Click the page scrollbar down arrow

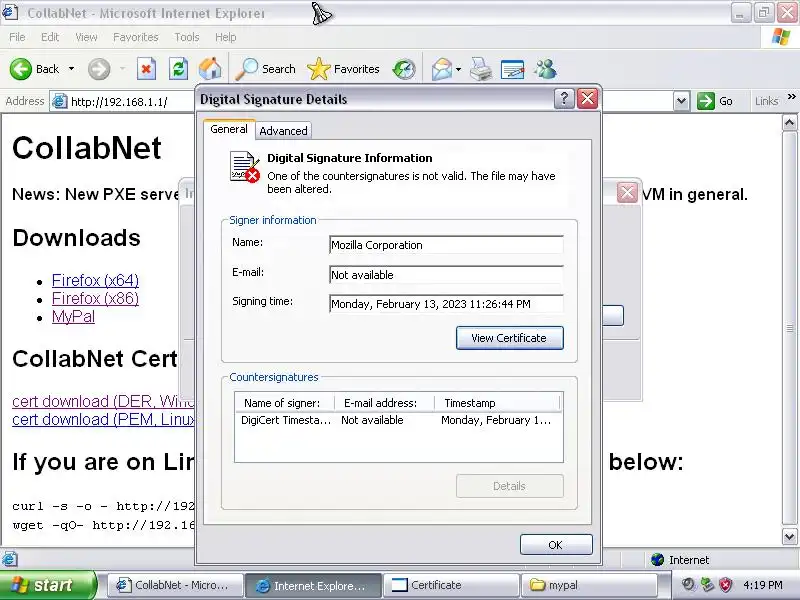(x=789, y=536)
